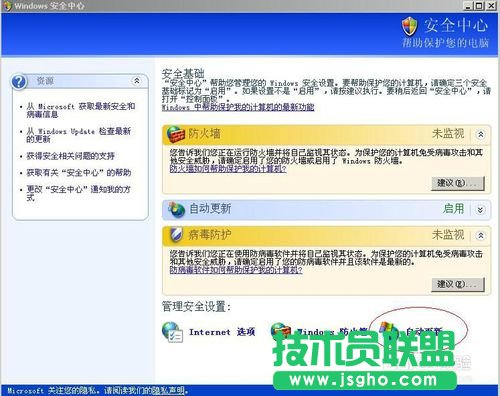Collapse the 病毒防护 section chevron
This screenshot has width=500, height=396.
480,236
